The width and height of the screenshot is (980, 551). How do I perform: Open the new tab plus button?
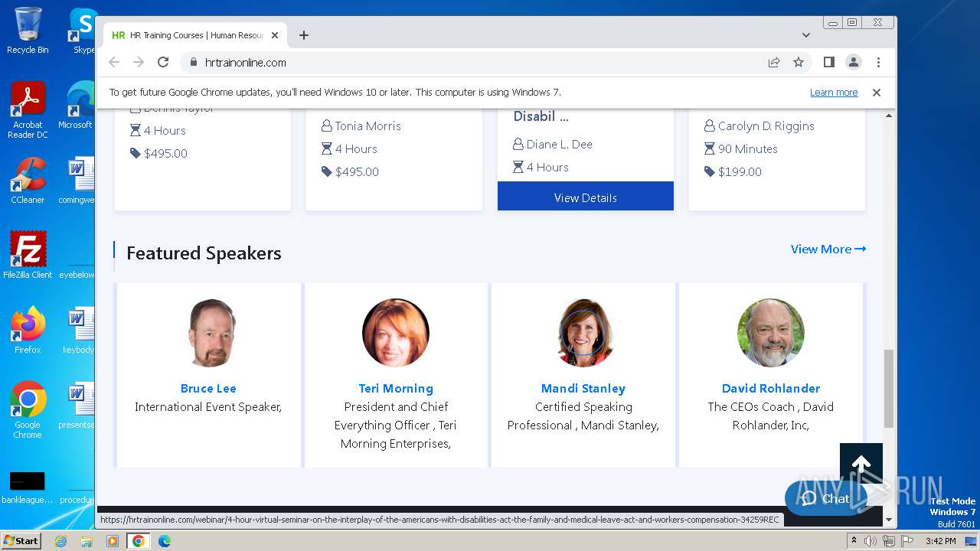(x=304, y=35)
